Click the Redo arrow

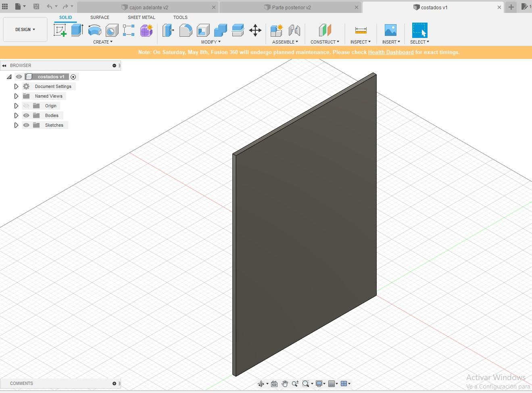click(65, 6)
